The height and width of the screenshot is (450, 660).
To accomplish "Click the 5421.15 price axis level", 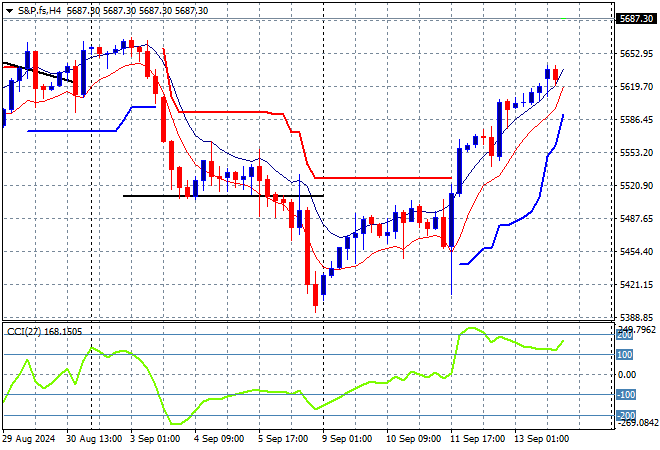I will click(637, 285).
